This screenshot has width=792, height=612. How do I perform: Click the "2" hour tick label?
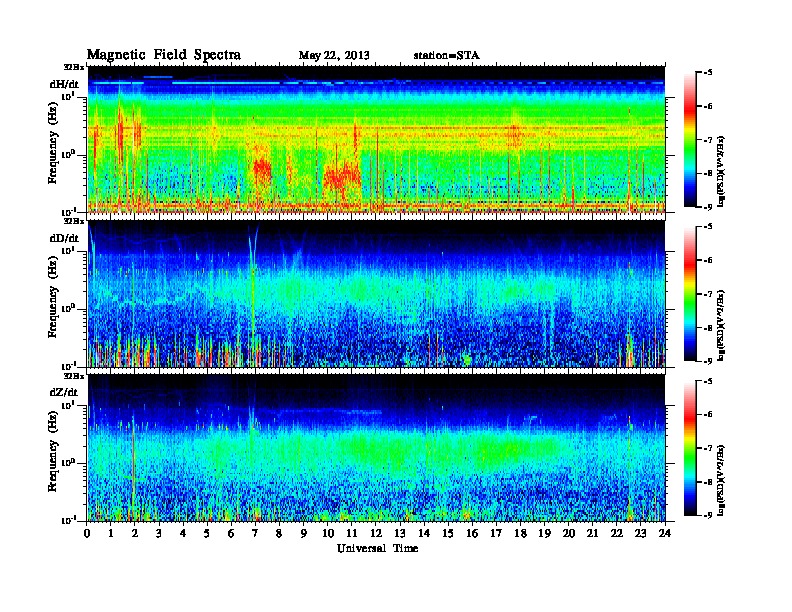point(135,533)
